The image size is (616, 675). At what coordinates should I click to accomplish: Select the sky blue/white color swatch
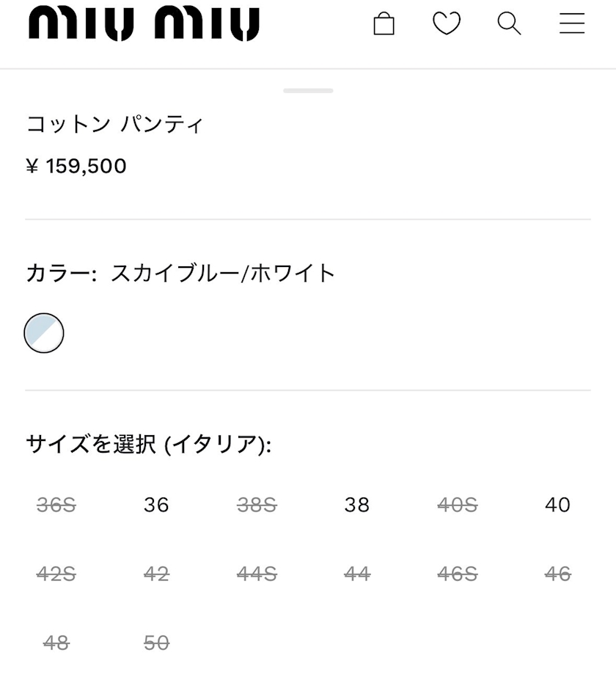(44, 333)
